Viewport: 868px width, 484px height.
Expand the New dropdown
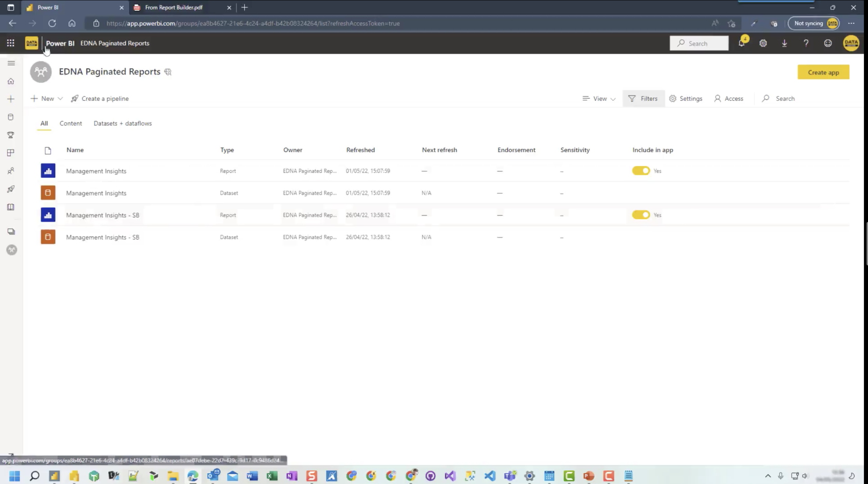point(47,99)
